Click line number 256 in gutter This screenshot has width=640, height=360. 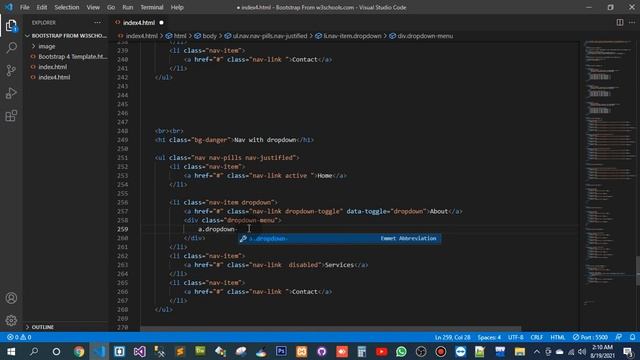click(x=122, y=202)
